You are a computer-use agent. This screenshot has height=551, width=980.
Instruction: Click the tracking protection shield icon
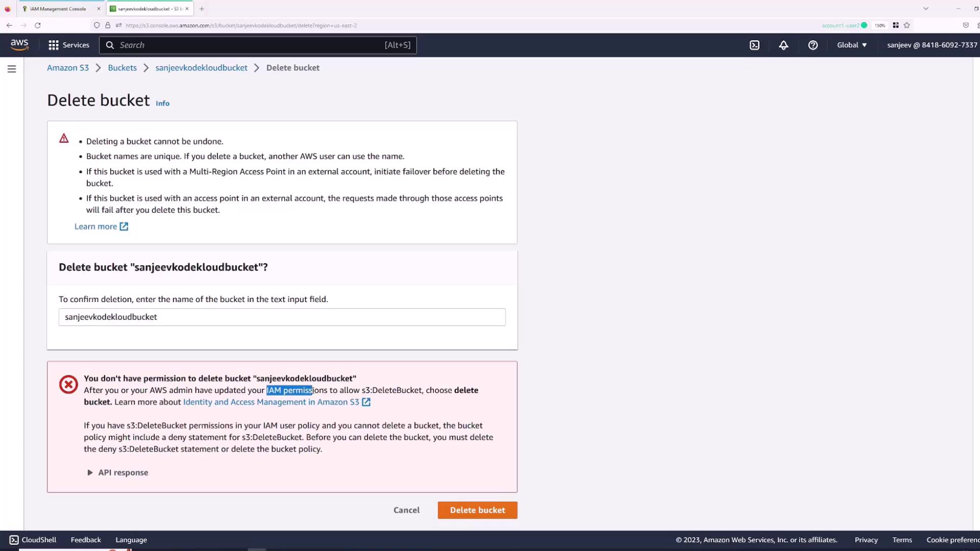coord(97,25)
